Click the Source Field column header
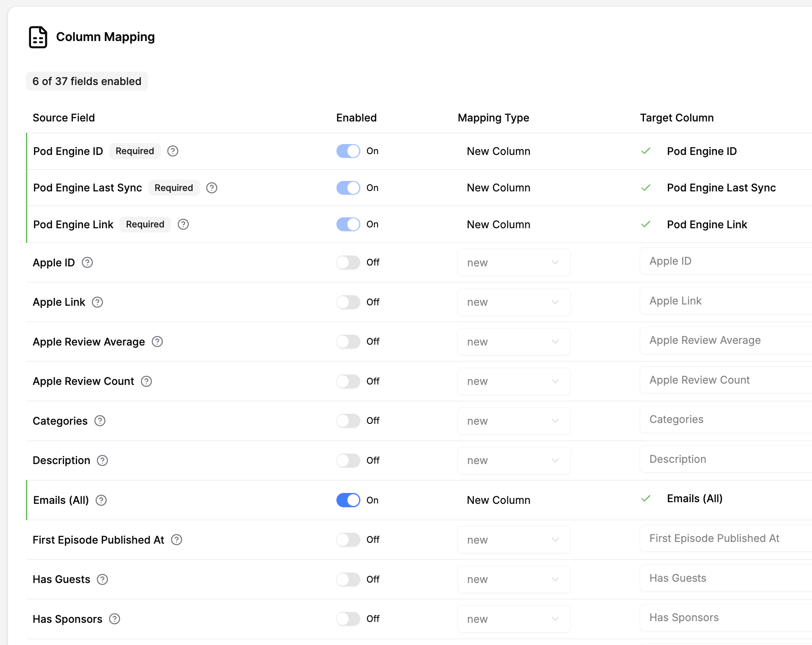812x645 pixels. 64,118
